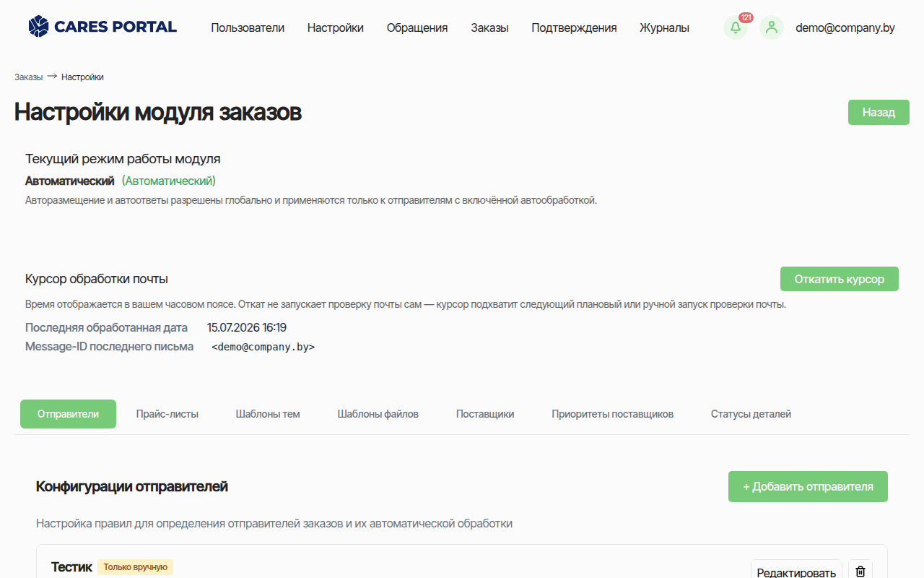Click Редактировать for the Тестик sender

(x=796, y=572)
